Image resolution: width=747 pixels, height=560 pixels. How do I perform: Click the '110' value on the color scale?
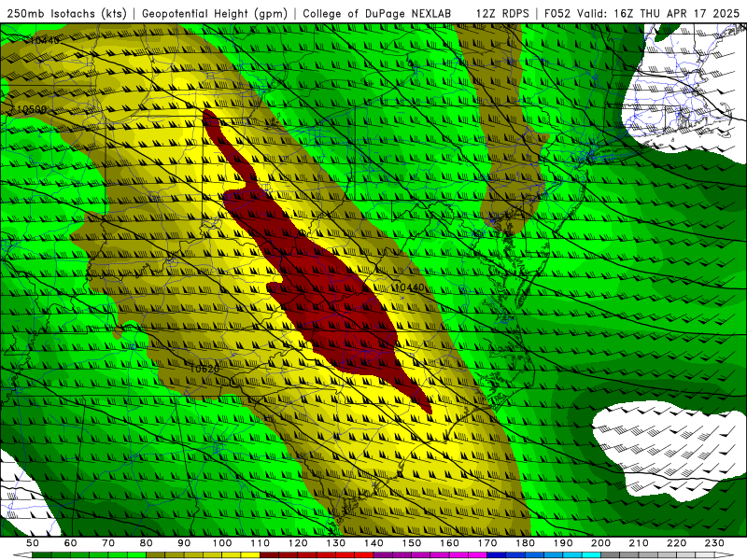tap(261, 543)
